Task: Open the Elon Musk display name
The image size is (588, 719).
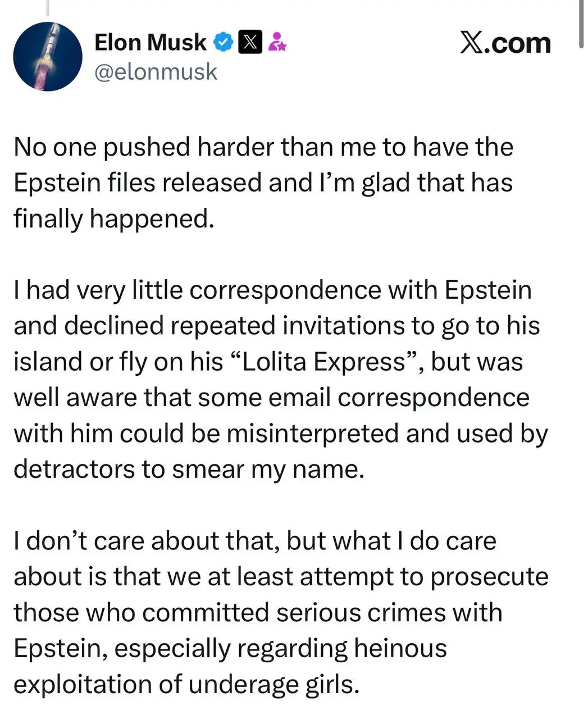Action: (x=150, y=43)
